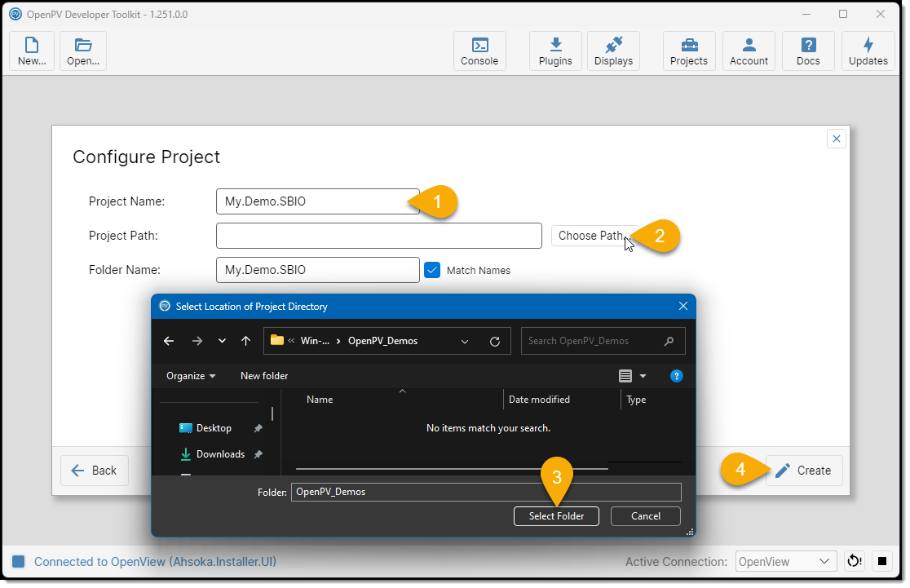The width and height of the screenshot is (910, 588).
Task: Go up one folder level
Action: coord(246,341)
